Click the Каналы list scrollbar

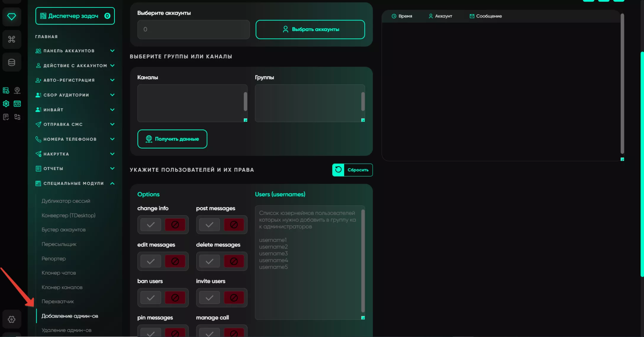point(245,102)
